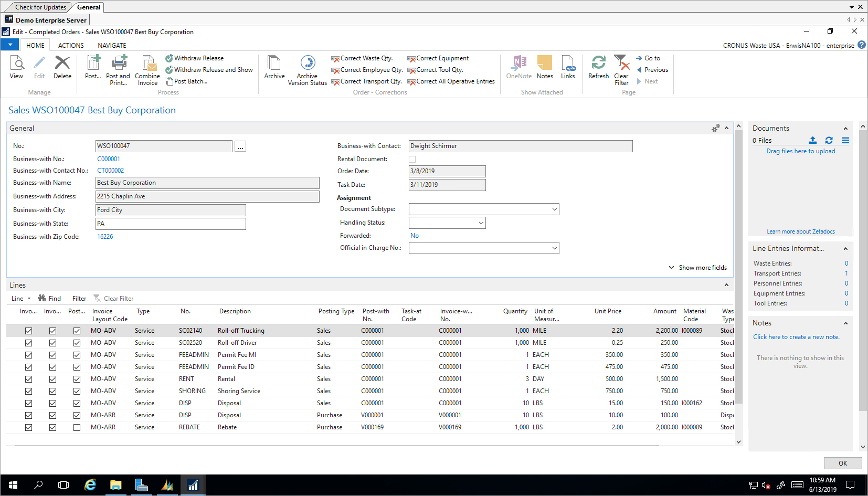Viewport: 868px width, 496px height.
Task: Open contact CT000002 link
Action: [111, 171]
